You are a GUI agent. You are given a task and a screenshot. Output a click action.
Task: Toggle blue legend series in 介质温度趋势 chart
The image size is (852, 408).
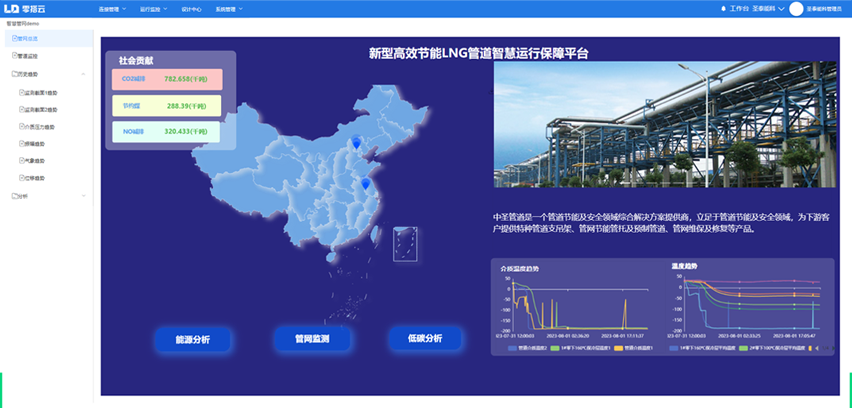511,348
